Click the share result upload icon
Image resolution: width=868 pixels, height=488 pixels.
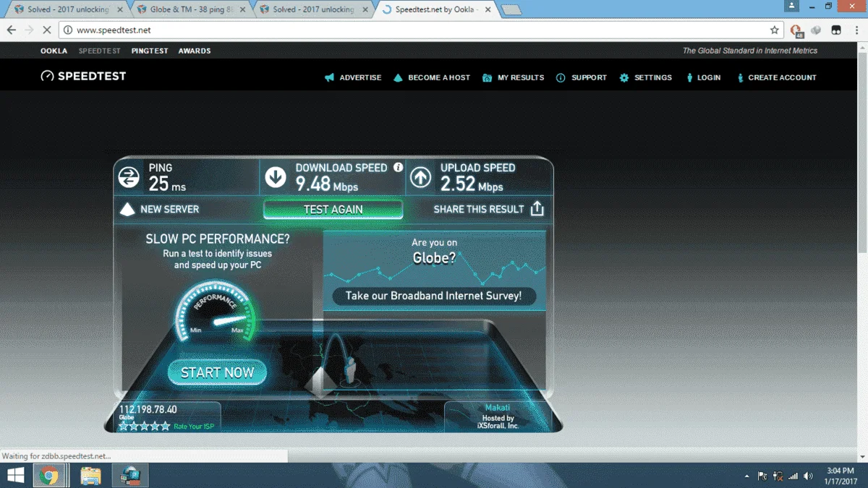537,209
